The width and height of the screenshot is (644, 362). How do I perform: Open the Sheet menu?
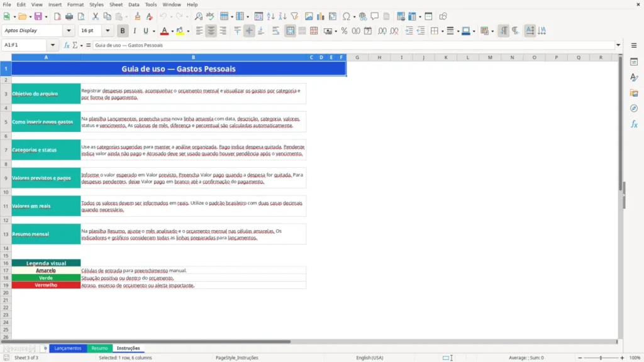(x=116, y=4)
